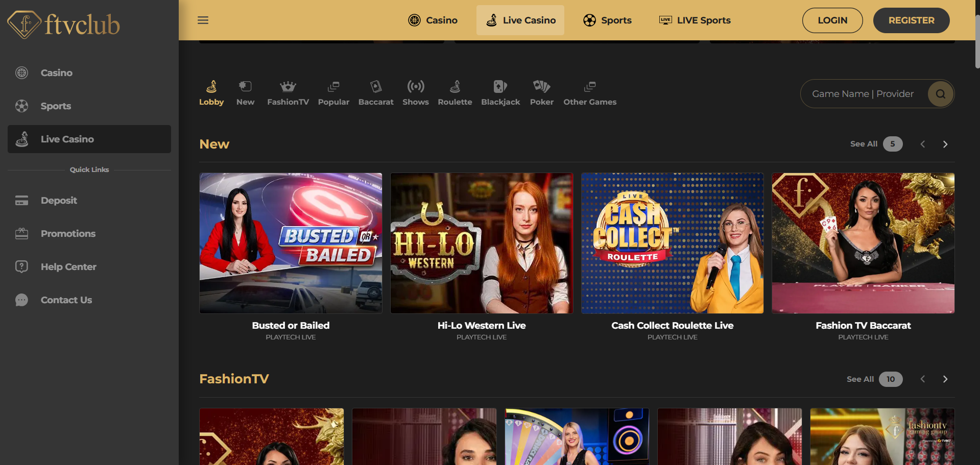Click the Contact Us sidebar icon

[x=21, y=300]
